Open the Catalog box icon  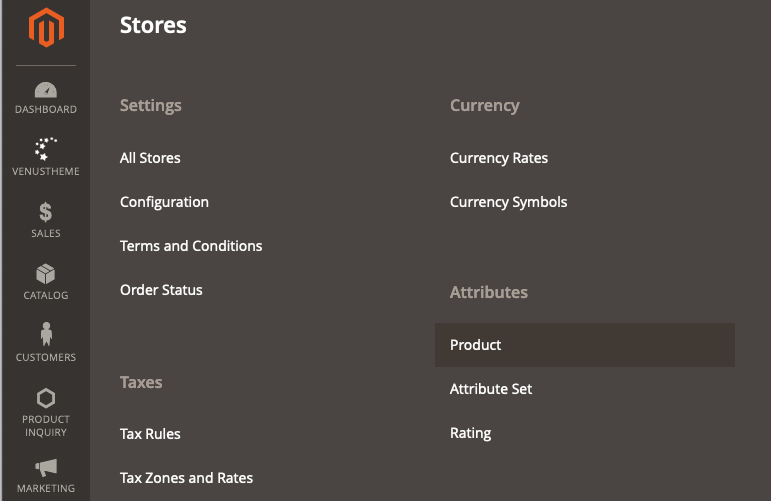(46, 274)
